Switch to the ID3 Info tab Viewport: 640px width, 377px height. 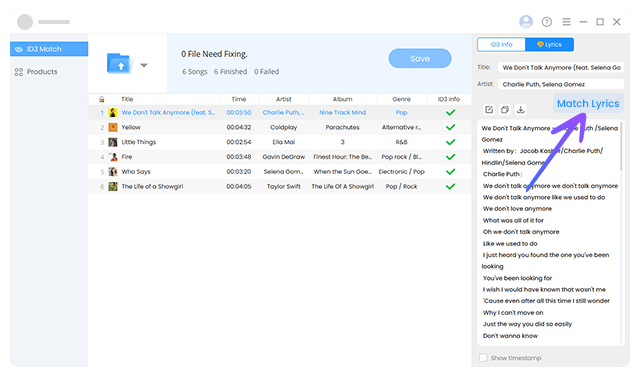pos(501,44)
